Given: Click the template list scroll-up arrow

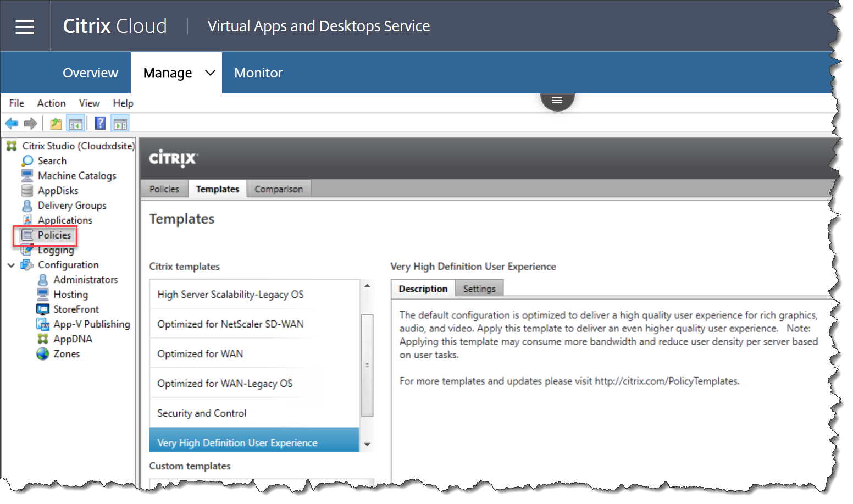Looking at the screenshot, I should click(367, 286).
